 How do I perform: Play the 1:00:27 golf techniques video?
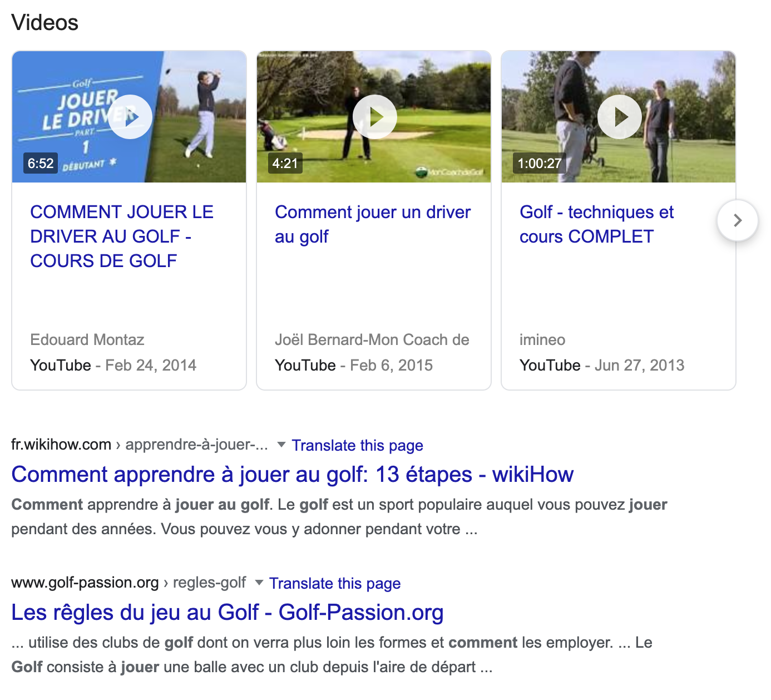[619, 117]
